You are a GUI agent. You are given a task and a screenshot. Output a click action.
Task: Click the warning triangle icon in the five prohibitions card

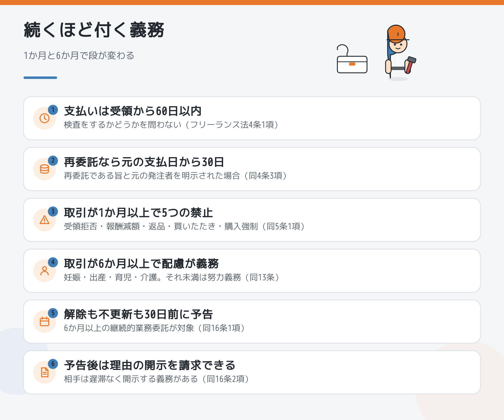pyautogui.click(x=45, y=220)
